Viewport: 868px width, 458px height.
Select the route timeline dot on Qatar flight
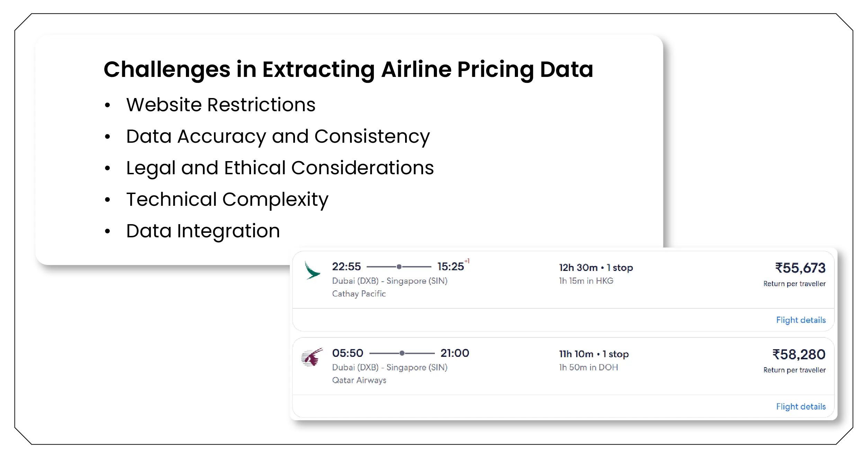pyautogui.click(x=402, y=353)
